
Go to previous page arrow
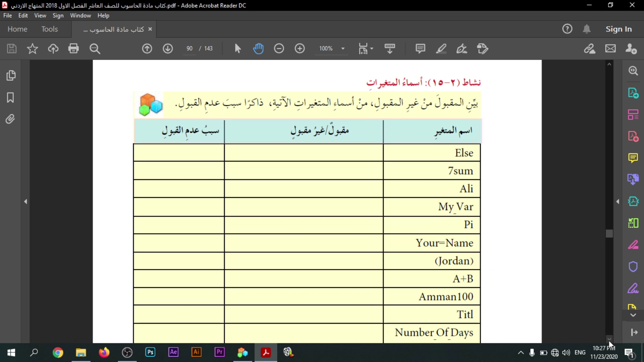[147, 49]
